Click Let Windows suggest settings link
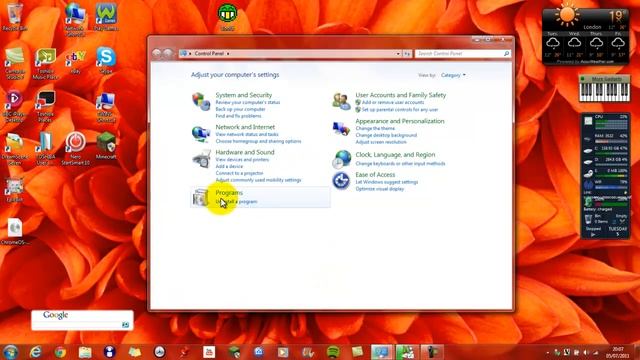 tap(387, 182)
